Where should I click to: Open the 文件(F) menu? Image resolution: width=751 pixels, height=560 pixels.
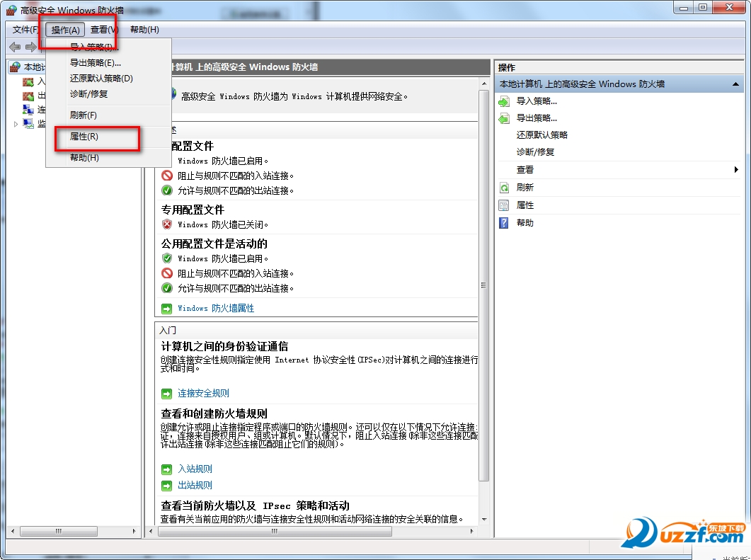coord(25,30)
